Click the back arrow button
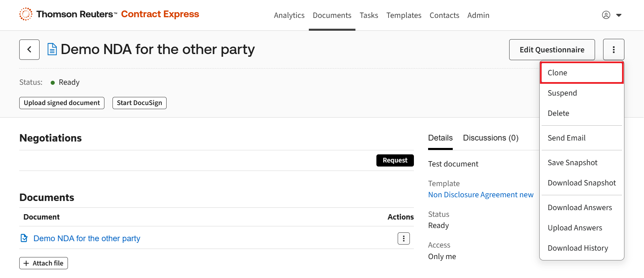 point(29,50)
